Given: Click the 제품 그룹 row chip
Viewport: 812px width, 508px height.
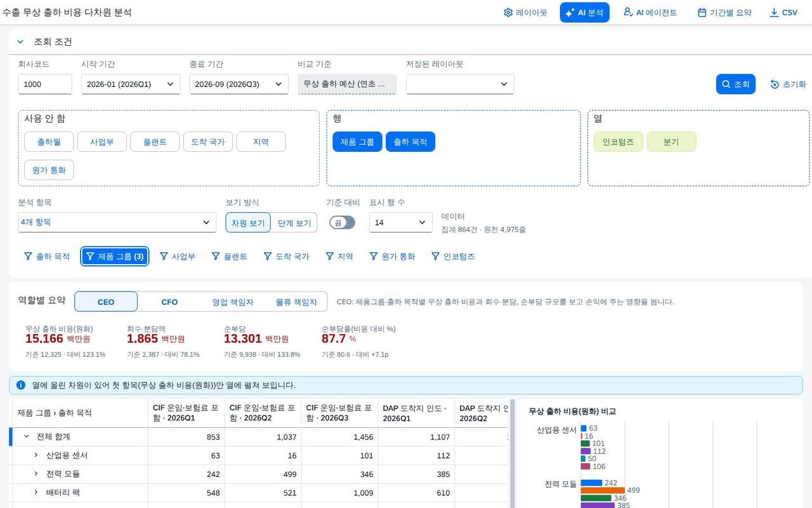Looking at the screenshot, I should click(358, 142).
